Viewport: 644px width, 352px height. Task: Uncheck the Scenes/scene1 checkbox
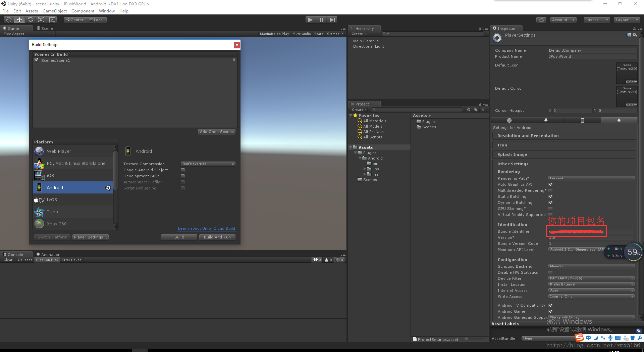37,60
